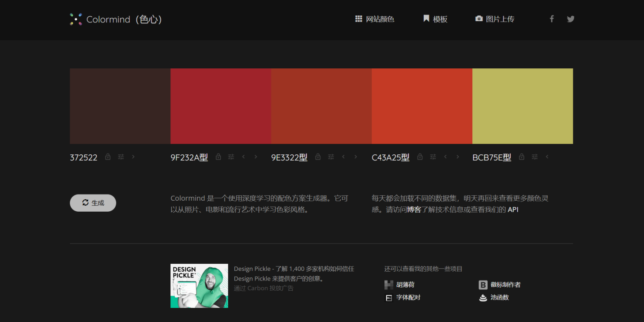Select the yellow BCB75E color swatch
The width and height of the screenshot is (644, 322).
pyautogui.click(x=523, y=106)
